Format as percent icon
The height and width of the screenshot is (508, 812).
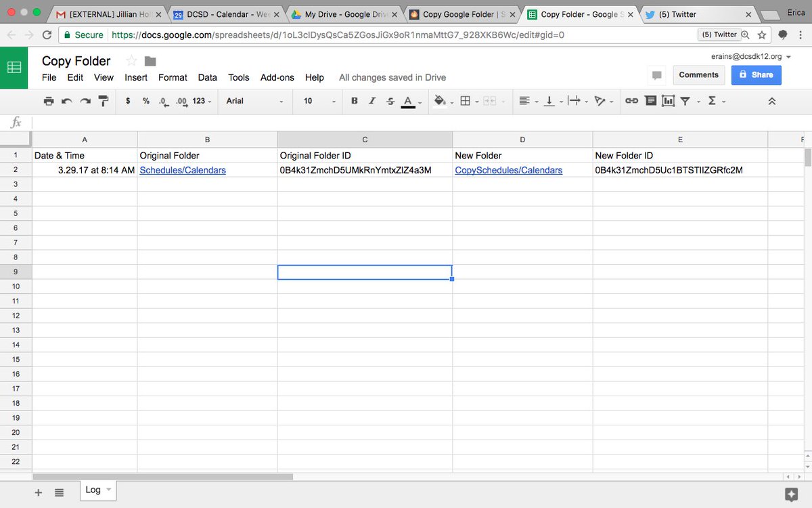tap(146, 101)
